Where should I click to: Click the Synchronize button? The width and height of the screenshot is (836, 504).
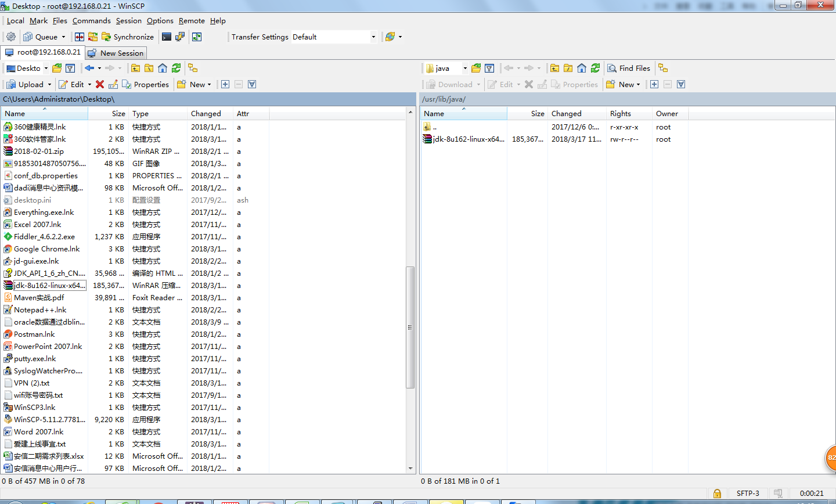coord(128,37)
